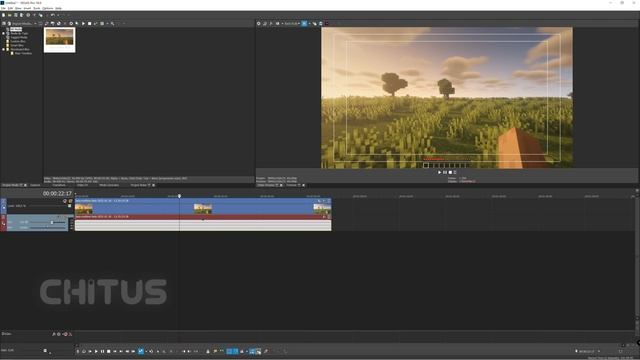The image size is (640, 360).
Task: Insert a region from the bottom toolbar
Action: (x=222, y=351)
